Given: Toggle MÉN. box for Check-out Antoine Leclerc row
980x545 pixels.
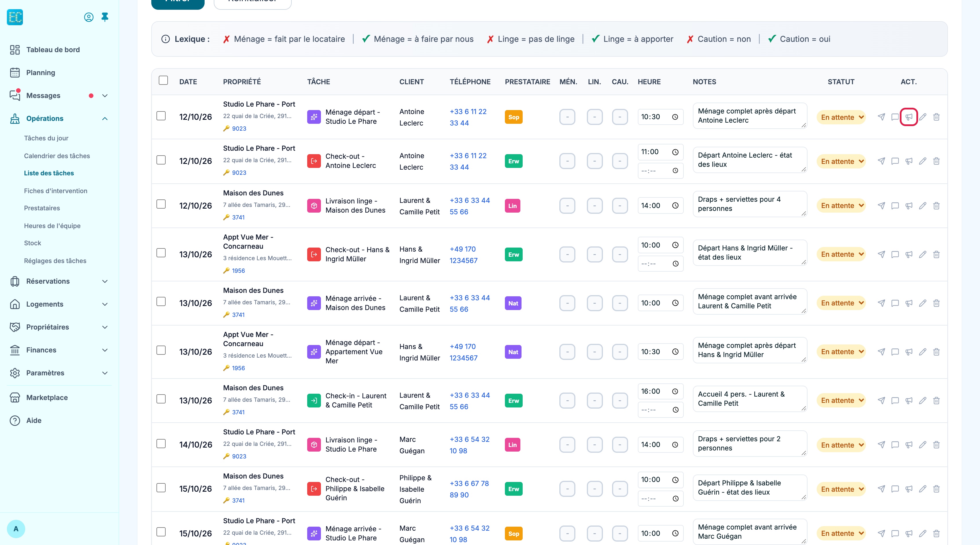Looking at the screenshot, I should [567, 161].
